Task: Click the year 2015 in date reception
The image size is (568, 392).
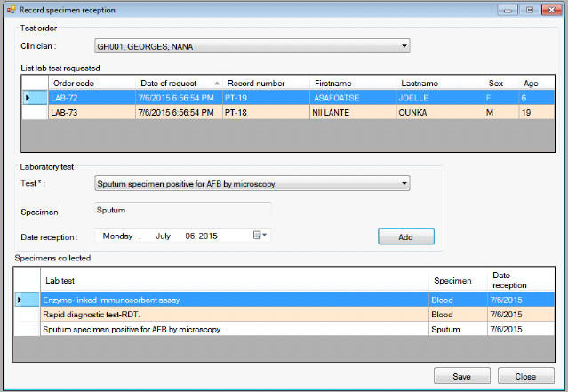Action: pyautogui.click(x=208, y=236)
